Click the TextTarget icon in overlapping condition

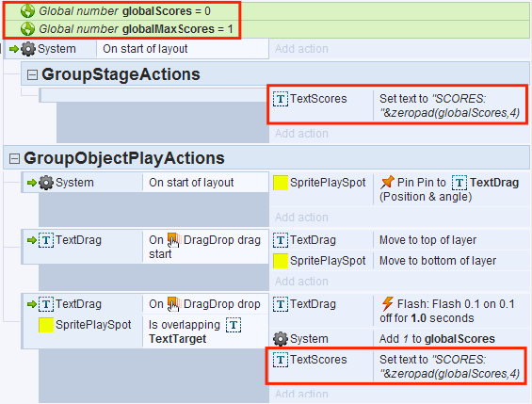coord(234,325)
